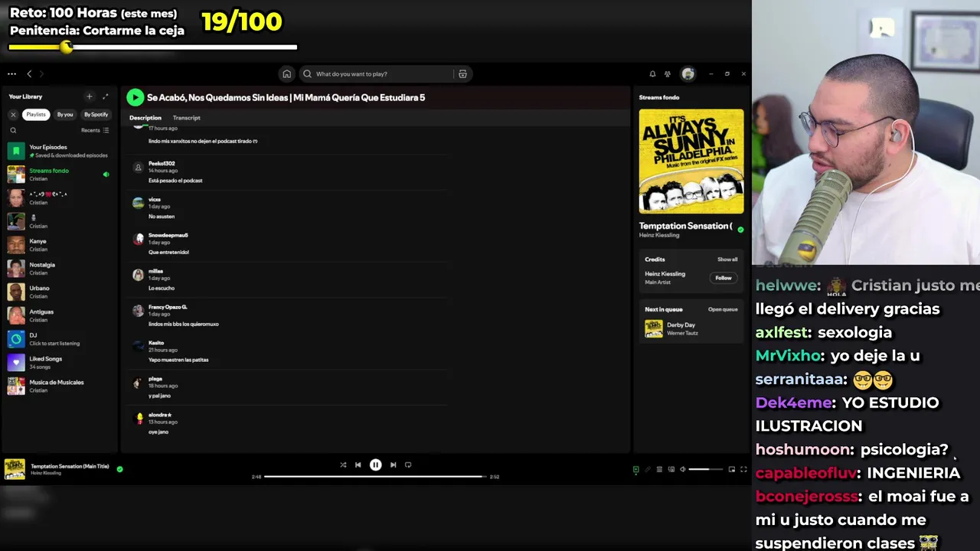Open the miniplayer icon
This screenshot has width=980, height=551.
tap(731, 470)
